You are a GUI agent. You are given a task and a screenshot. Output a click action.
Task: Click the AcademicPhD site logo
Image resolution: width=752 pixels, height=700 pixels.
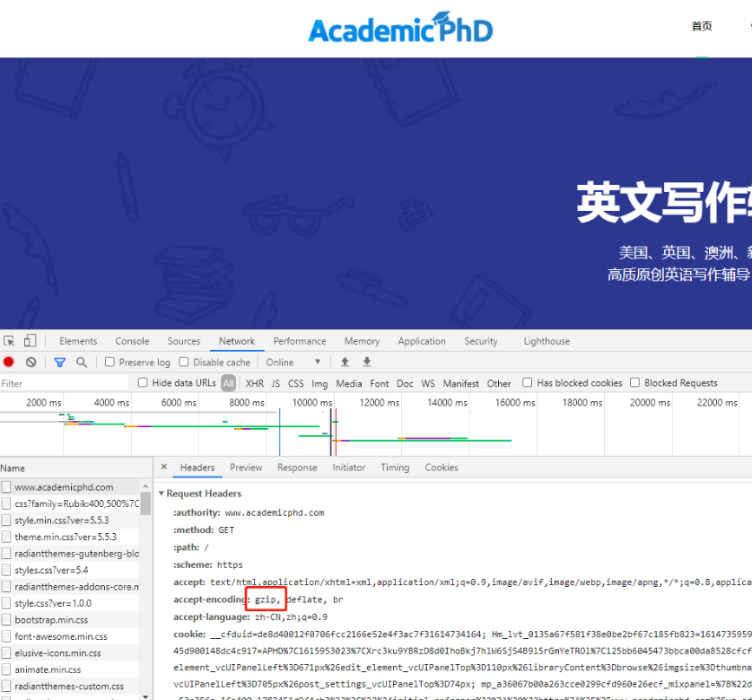tap(400, 28)
